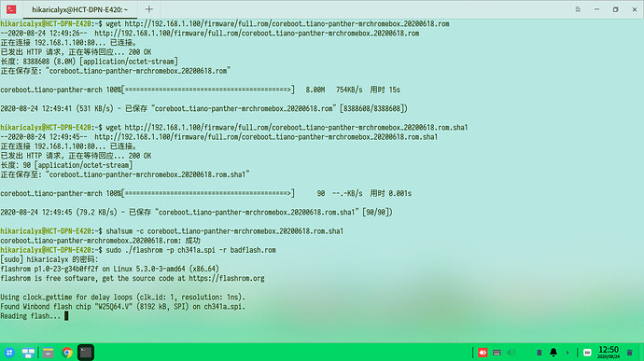The width and height of the screenshot is (644, 361).
Task: Restore down the terminal window
Action: 616,9
